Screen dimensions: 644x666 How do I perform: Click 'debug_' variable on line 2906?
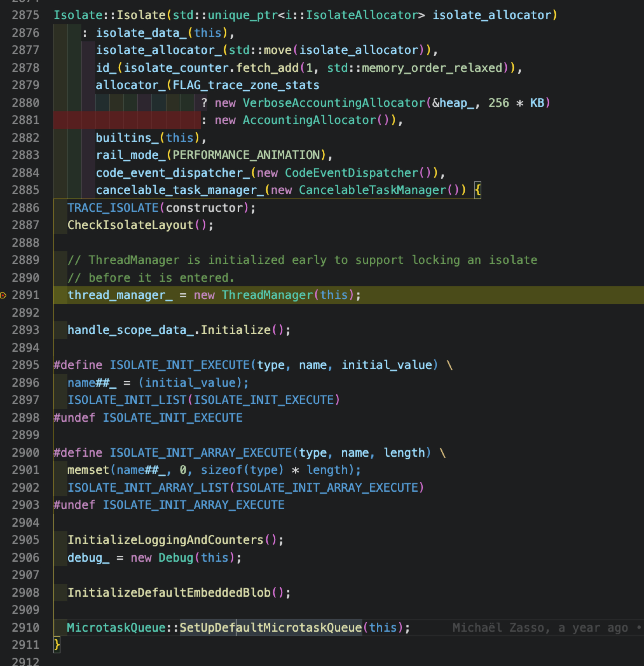click(89, 558)
